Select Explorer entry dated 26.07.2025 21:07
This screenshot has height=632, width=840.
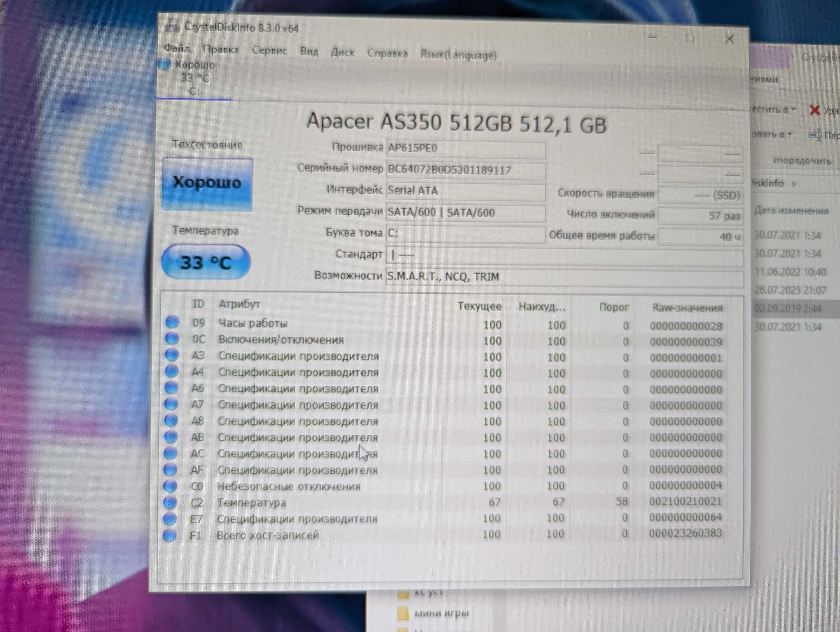click(790, 290)
